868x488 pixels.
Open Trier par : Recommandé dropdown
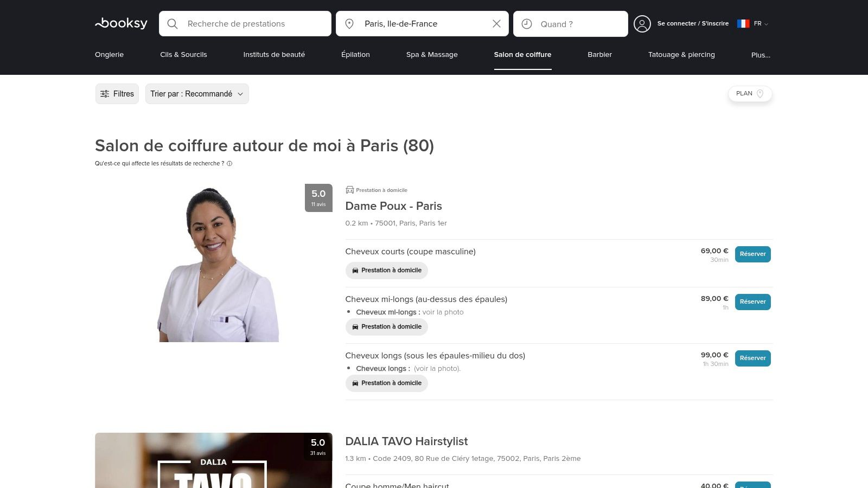pos(197,94)
